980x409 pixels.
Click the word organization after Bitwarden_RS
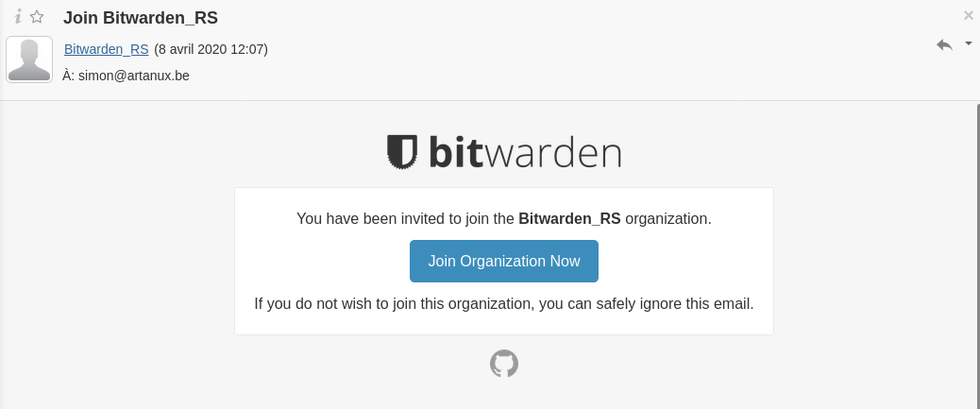click(667, 218)
